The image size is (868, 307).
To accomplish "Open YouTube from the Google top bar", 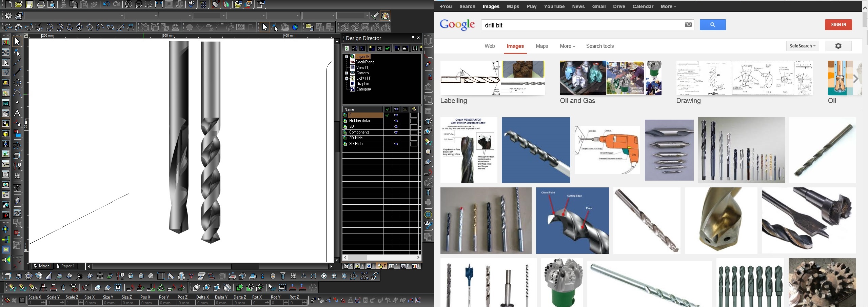I will (x=554, y=6).
